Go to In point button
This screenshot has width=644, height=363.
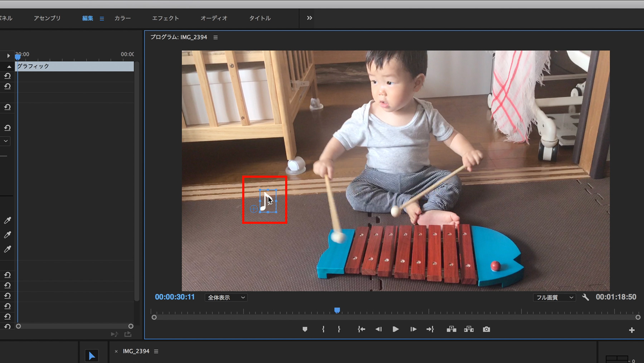click(361, 329)
